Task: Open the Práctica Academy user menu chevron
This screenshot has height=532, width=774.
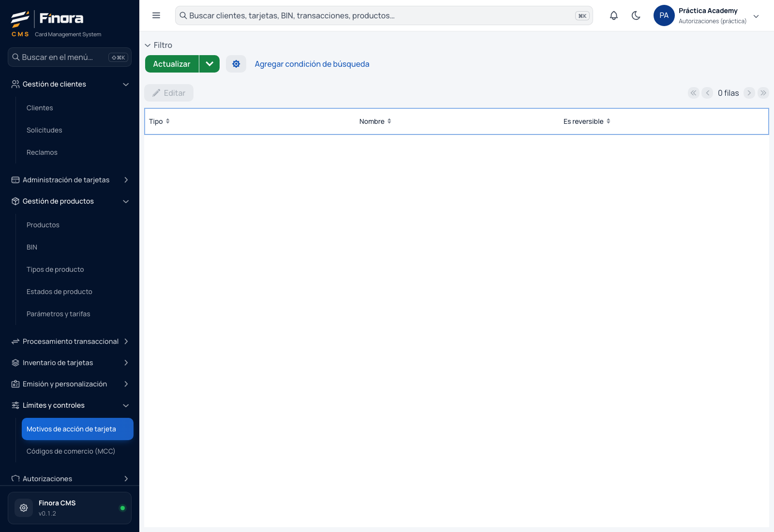Action: (x=756, y=16)
